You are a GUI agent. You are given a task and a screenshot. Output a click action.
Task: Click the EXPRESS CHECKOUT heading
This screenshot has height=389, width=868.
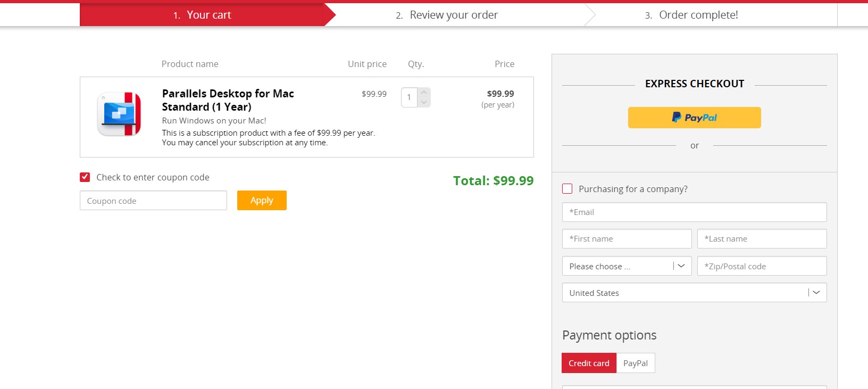pos(695,84)
